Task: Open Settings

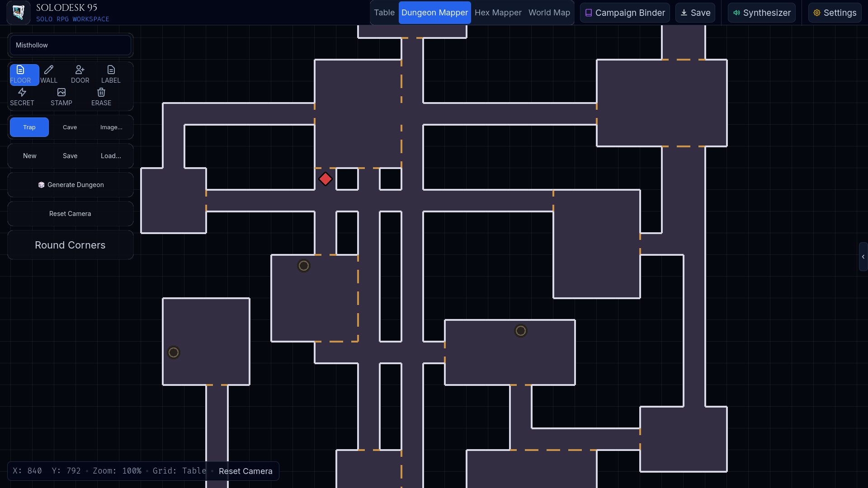Action: tap(835, 13)
